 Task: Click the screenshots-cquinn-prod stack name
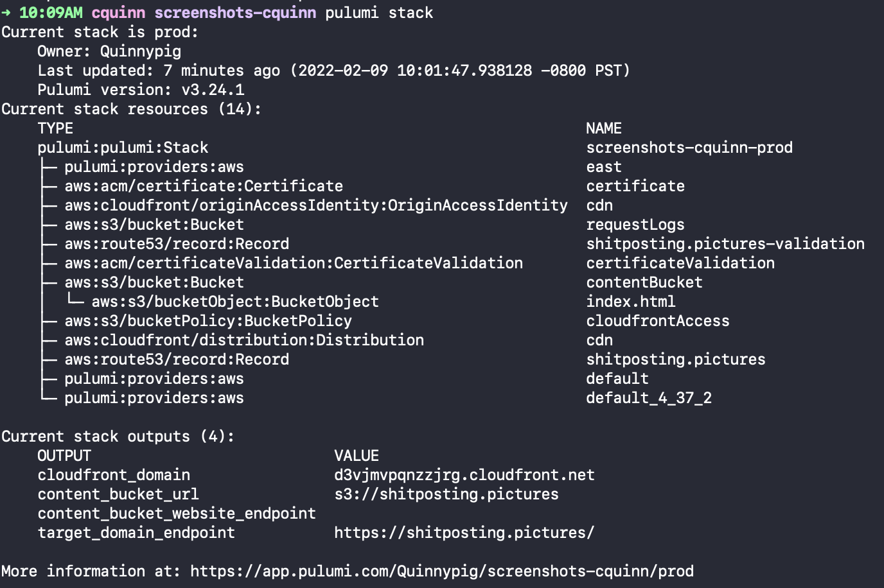tap(689, 148)
